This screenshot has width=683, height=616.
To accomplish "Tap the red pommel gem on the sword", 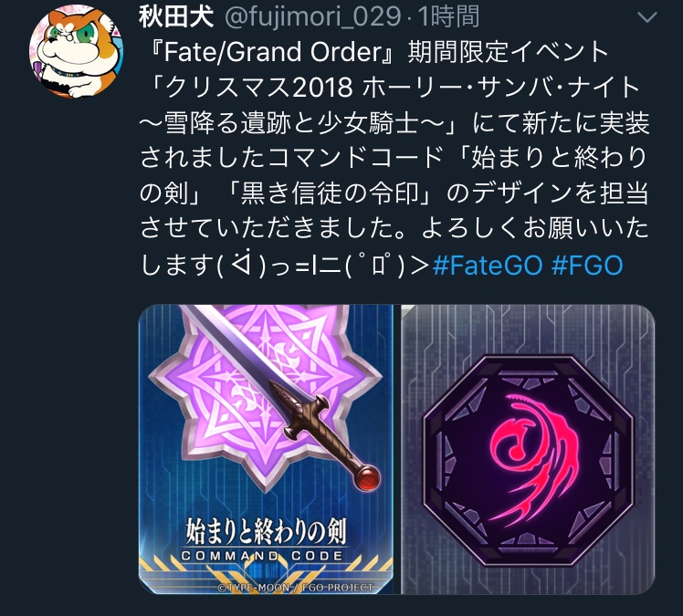I will click(x=368, y=478).
